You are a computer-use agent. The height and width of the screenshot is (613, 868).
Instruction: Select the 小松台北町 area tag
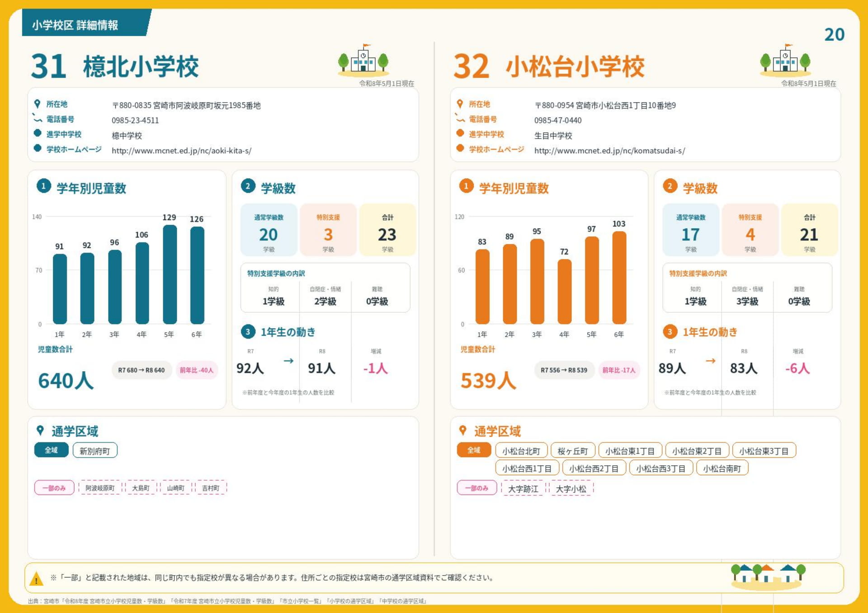(x=521, y=451)
